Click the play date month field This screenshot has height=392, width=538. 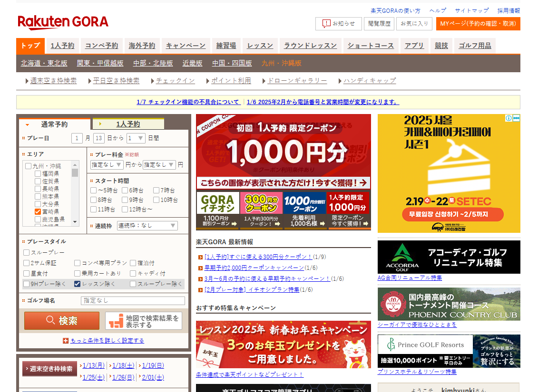tap(77, 138)
